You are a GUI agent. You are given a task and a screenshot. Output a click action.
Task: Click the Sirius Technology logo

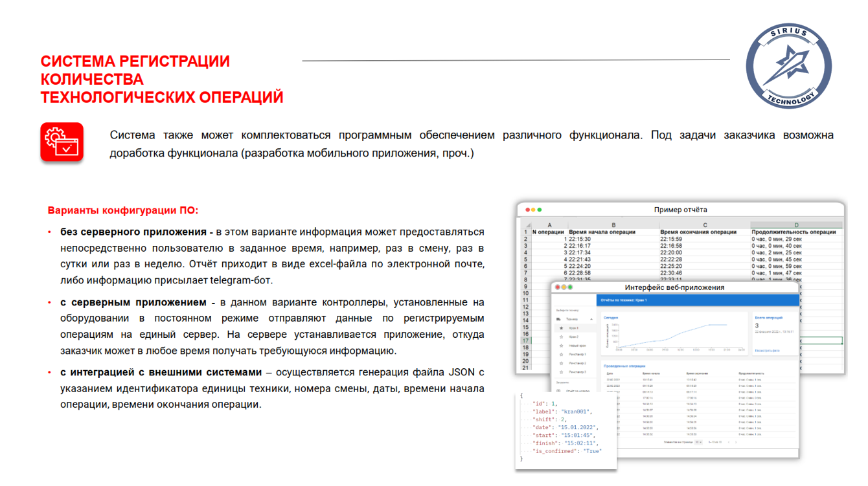pos(789,65)
